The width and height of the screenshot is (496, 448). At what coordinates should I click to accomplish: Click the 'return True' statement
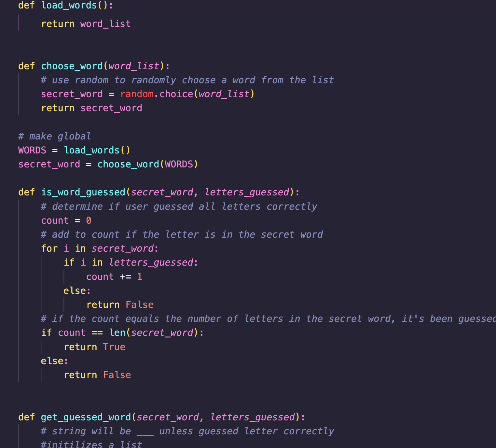click(94, 347)
